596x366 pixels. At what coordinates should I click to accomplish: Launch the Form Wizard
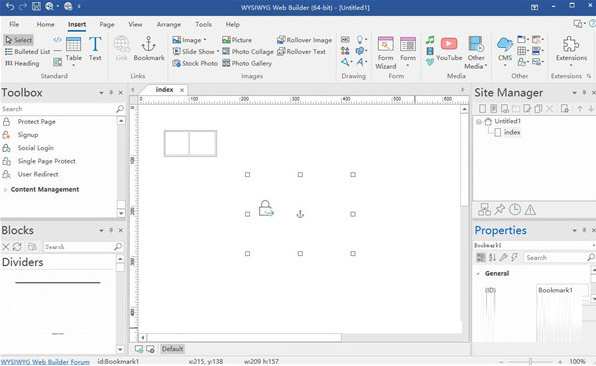coord(385,53)
